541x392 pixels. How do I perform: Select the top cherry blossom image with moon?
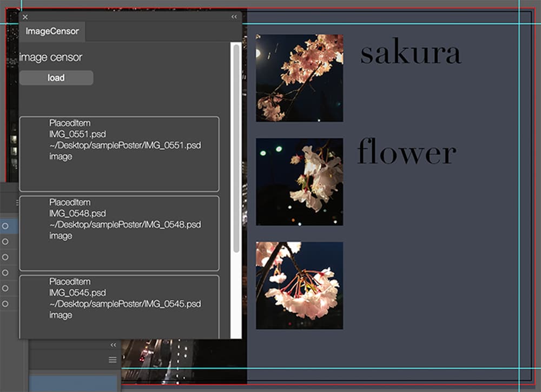pos(299,78)
